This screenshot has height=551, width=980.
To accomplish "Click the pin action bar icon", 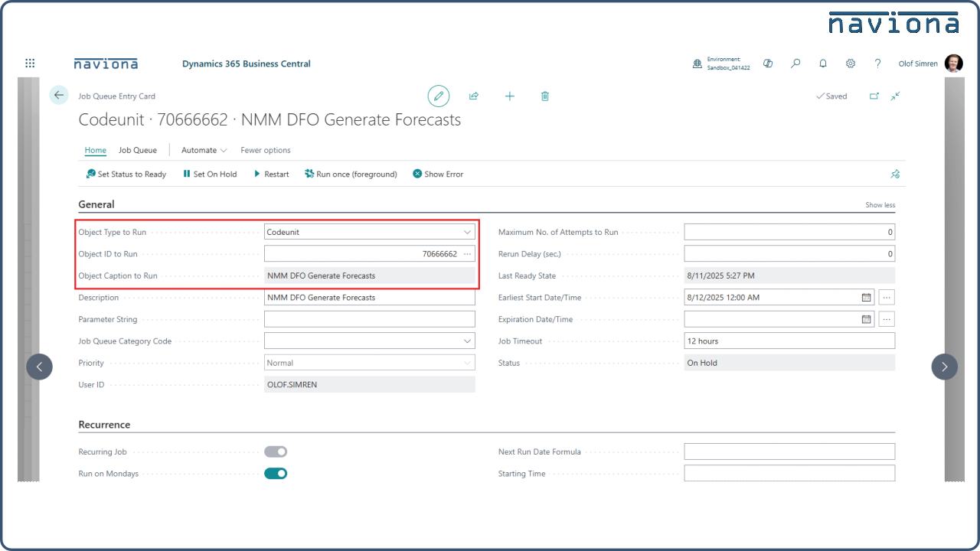I will (895, 174).
